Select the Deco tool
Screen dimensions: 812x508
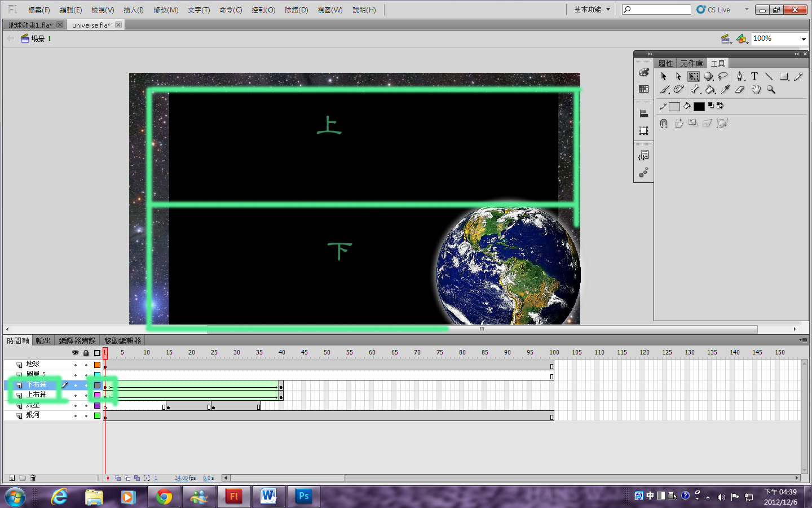[679, 90]
